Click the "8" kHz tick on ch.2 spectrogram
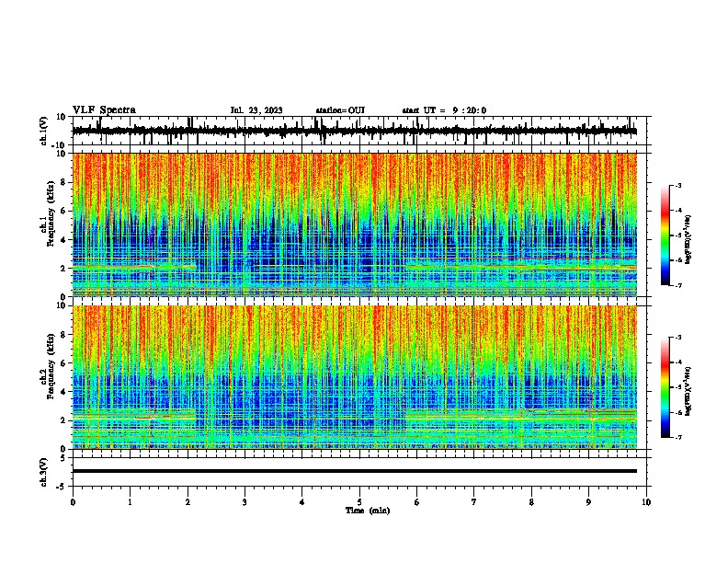This screenshot has width=728, height=563. [63, 335]
